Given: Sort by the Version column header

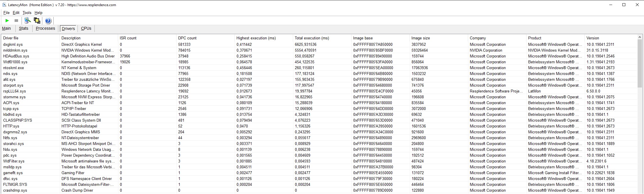Looking at the screenshot, I should [611, 38].
